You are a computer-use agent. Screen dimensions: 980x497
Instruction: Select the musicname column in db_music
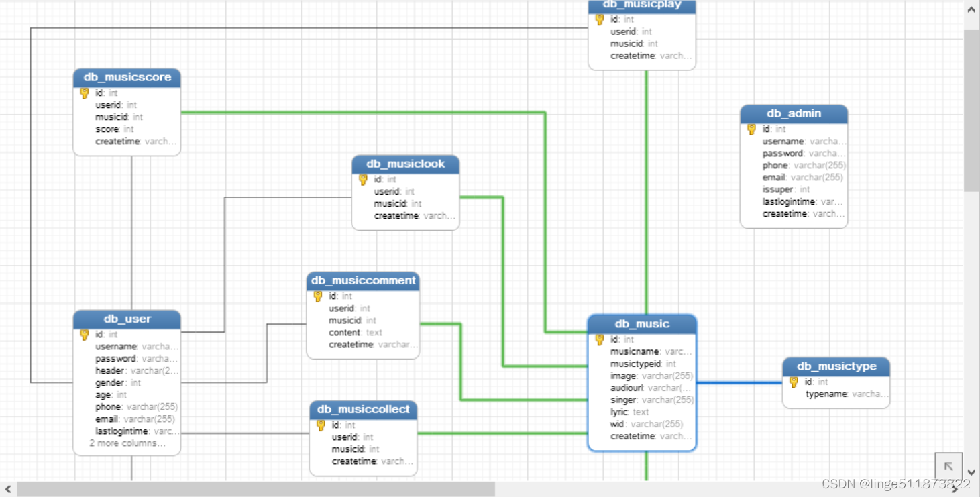651,352
